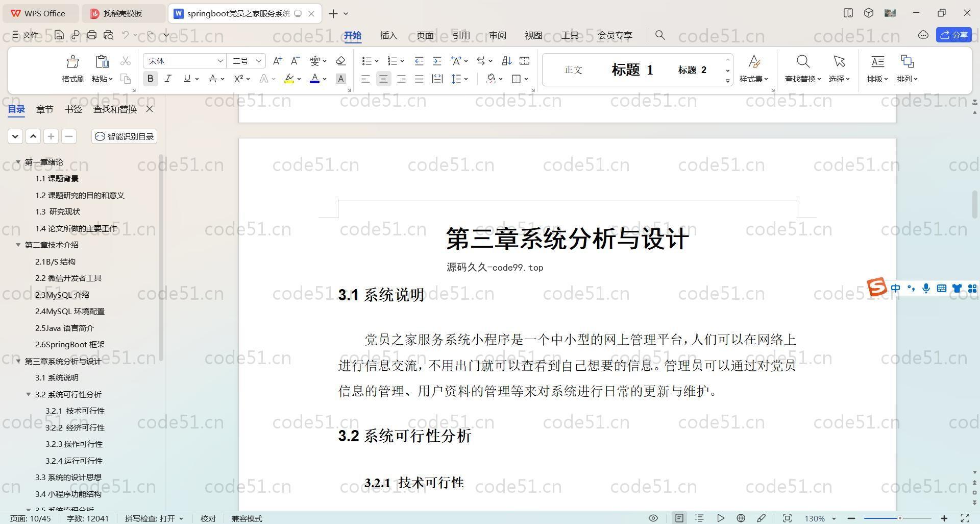Click the Print icon in quick toolbar
Screen dimensions: 980x524
click(x=92, y=35)
